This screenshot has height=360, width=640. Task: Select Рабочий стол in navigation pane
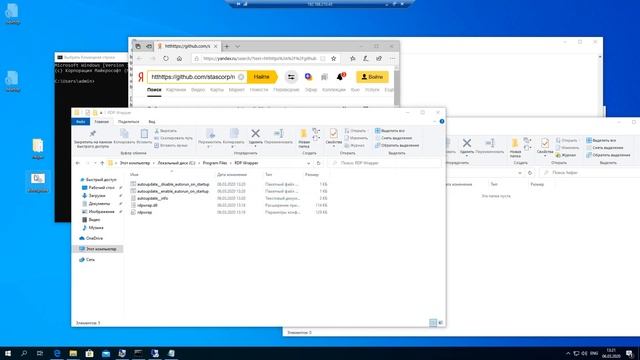point(101,188)
